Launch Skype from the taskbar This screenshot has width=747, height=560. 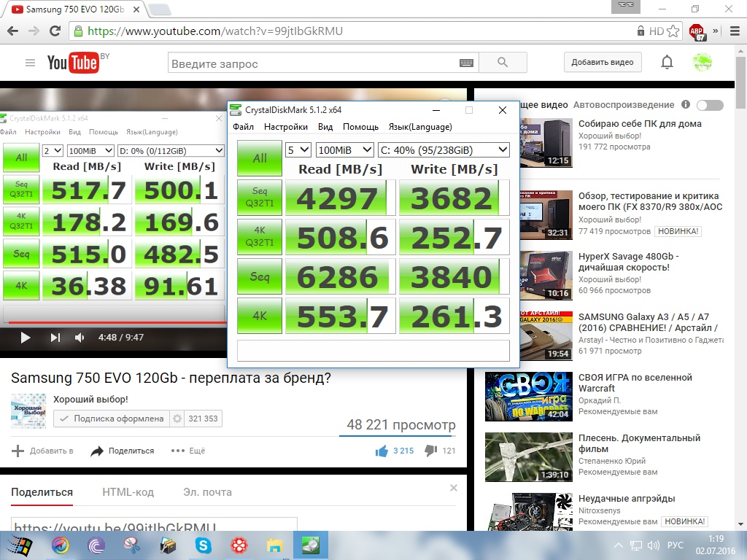[204, 545]
